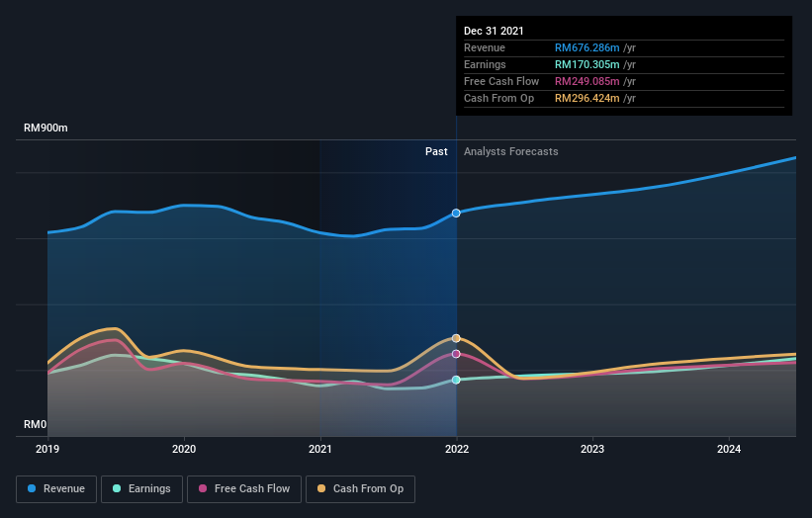
Task: Click the Analysts Forecasts label
Action: point(510,151)
